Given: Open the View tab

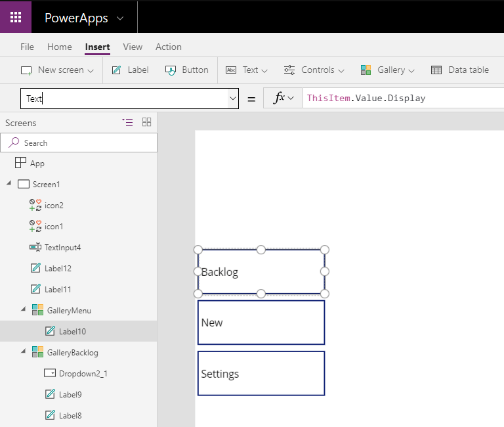Looking at the screenshot, I should [133, 47].
